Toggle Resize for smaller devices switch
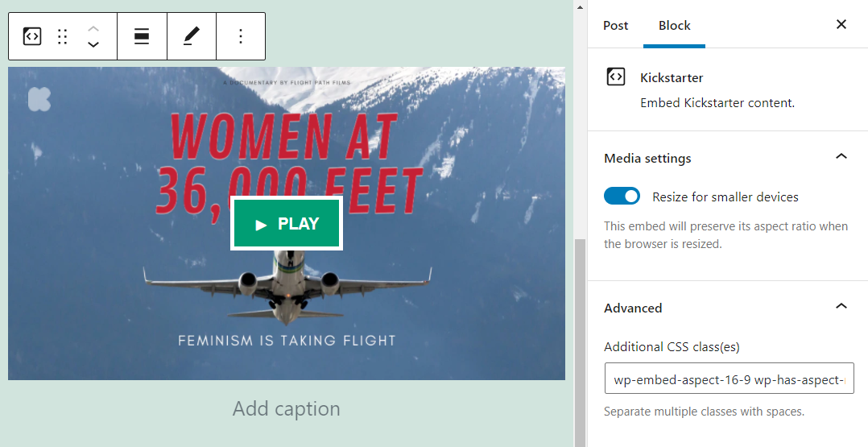This screenshot has height=447, width=868. (x=622, y=197)
